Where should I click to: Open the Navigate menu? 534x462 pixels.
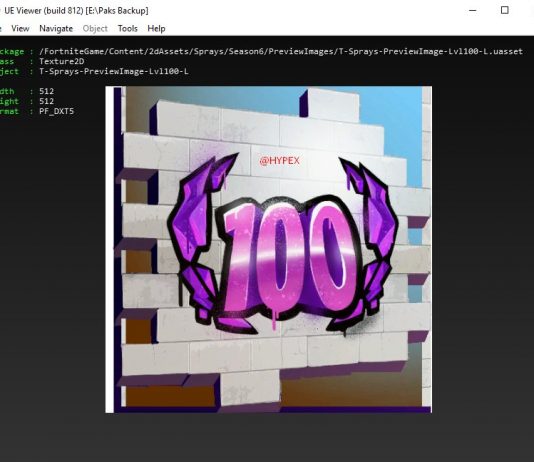coord(56,29)
